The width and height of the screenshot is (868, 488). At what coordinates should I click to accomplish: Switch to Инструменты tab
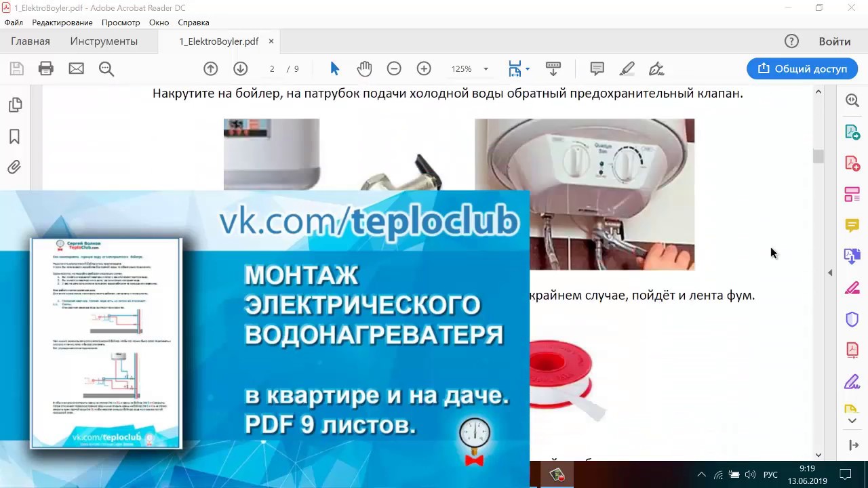pyautogui.click(x=104, y=41)
